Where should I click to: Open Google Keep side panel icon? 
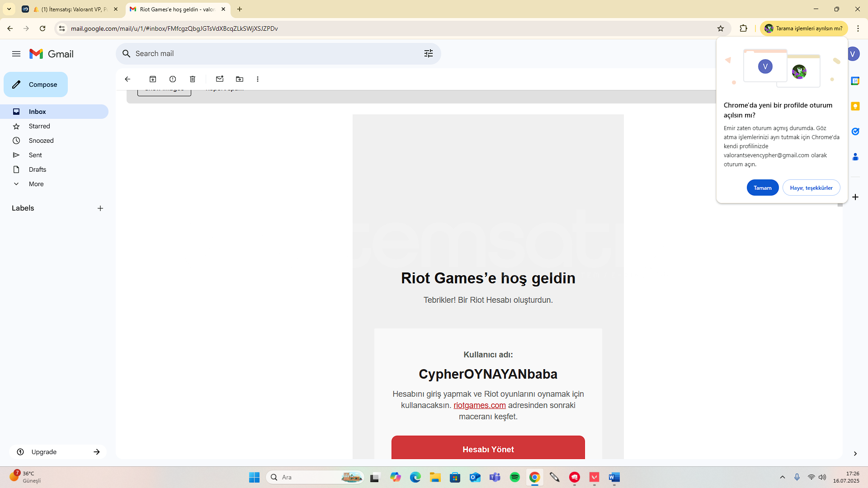click(855, 106)
